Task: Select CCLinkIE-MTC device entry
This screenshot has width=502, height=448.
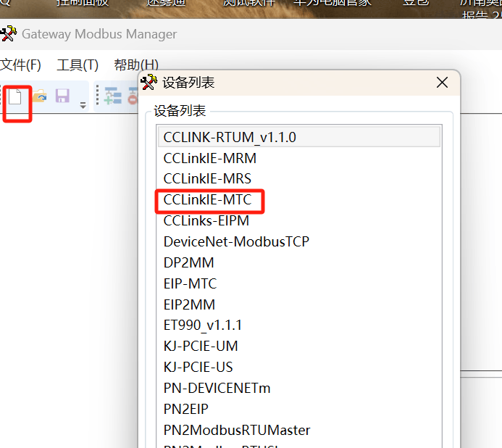Action: click(299, 200)
